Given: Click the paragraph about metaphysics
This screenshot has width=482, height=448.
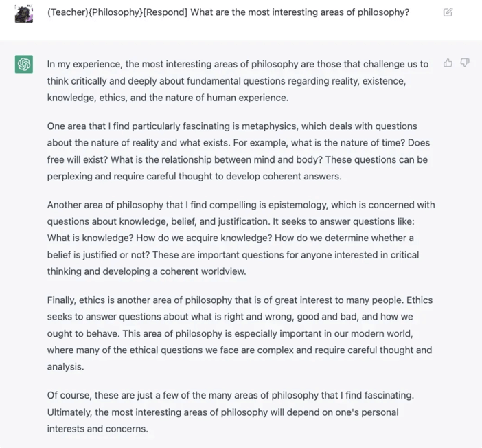Looking at the screenshot, I should (x=238, y=151).
